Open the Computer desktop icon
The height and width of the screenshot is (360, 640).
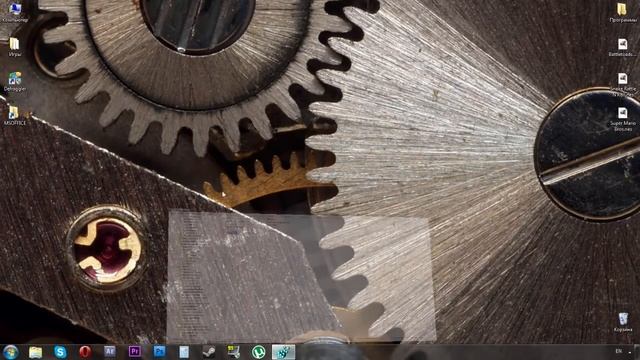coord(15,12)
